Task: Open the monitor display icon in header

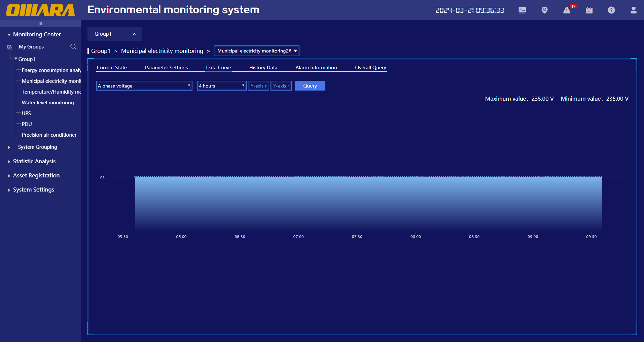Action: (522, 10)
